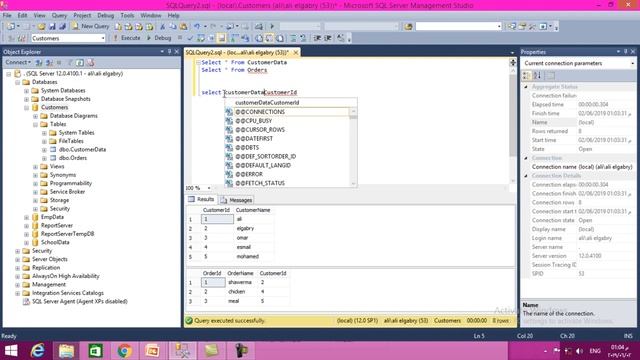This screenshot has width=640, height=360.
Task: Click the Save All icon in toolbar
Action: point(62,27)
